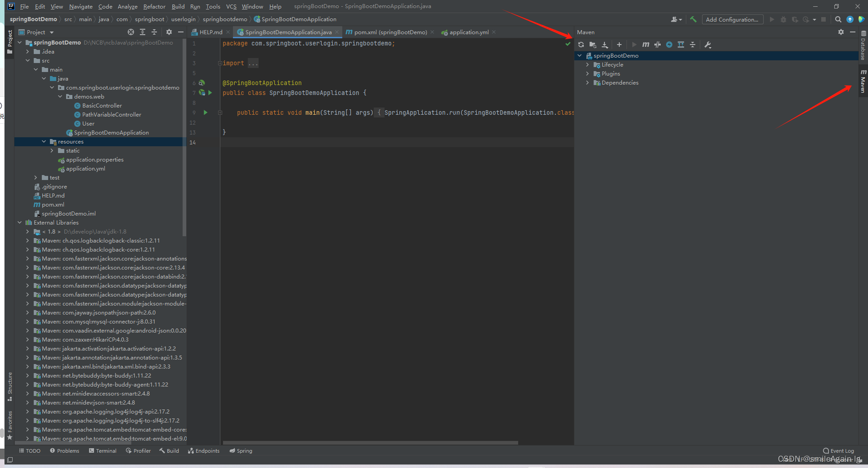This screenshot has width=868, height=468.
Task: Toggle Skip Tests mode lightning icon
Action: tap(669, 45)
